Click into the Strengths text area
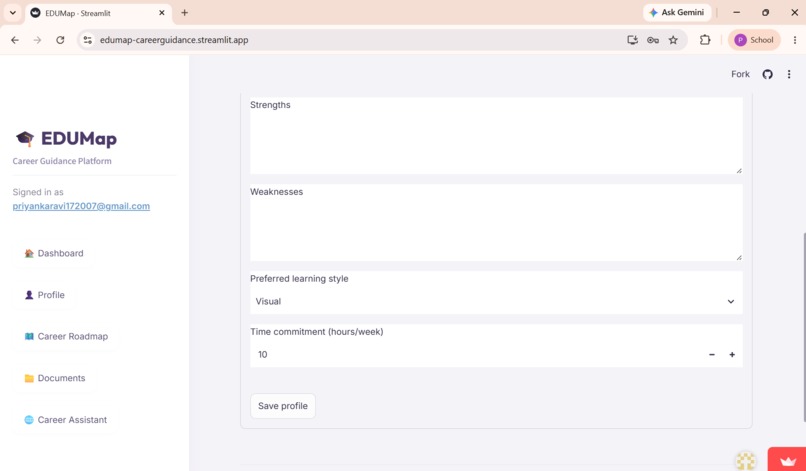Image resolution: width=806 pixels, height=471 pixels. (496, 142)
